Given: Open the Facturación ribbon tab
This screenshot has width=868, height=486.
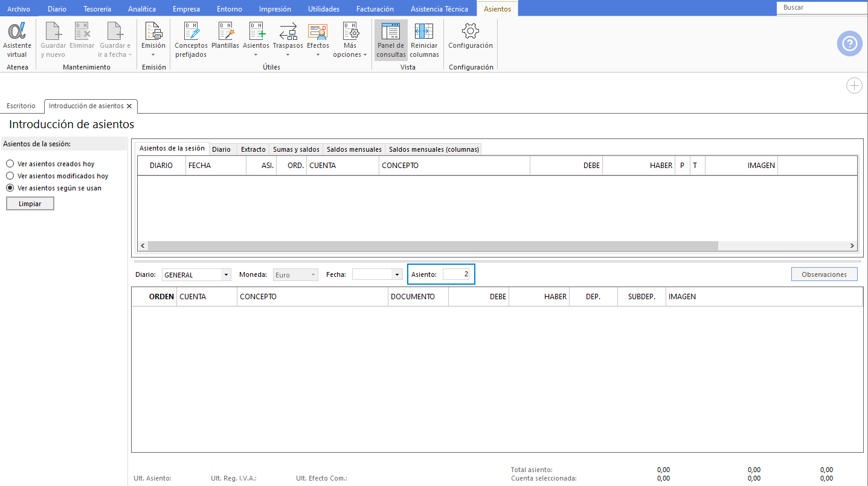Looking at the screenshot, I should (375, 9).
